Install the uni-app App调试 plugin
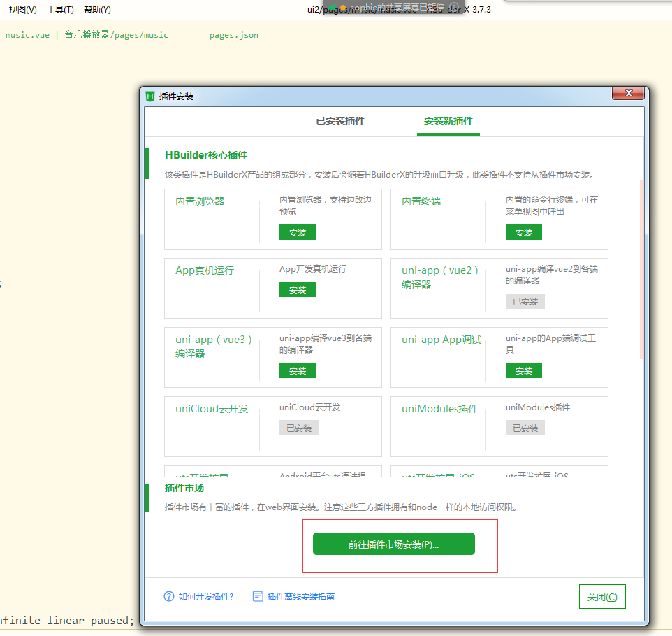672x636 pixels. click(x=524, y=370)
